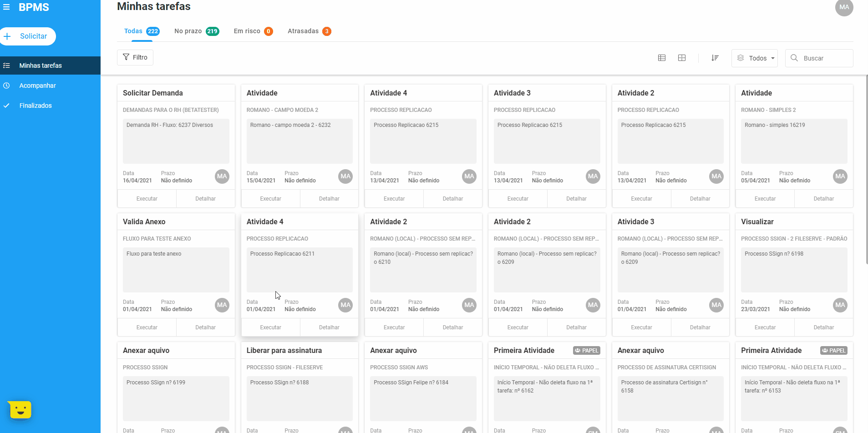Click the Minhas tarefas page heading
Screen dimensions: 868x433
coord(154,6)
